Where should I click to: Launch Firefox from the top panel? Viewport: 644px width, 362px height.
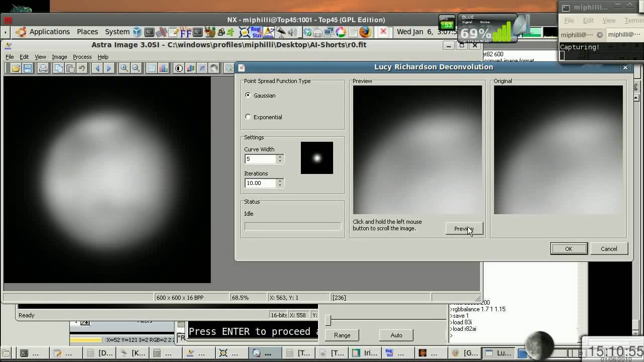[365, 32]
